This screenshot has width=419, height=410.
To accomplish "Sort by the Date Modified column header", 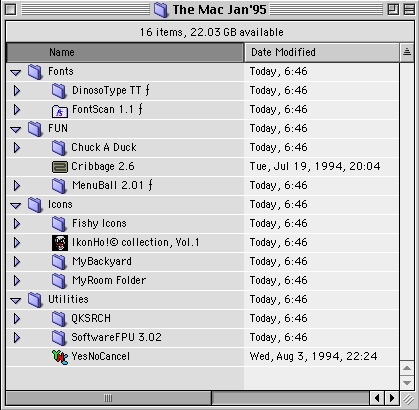I will (322, 52).
